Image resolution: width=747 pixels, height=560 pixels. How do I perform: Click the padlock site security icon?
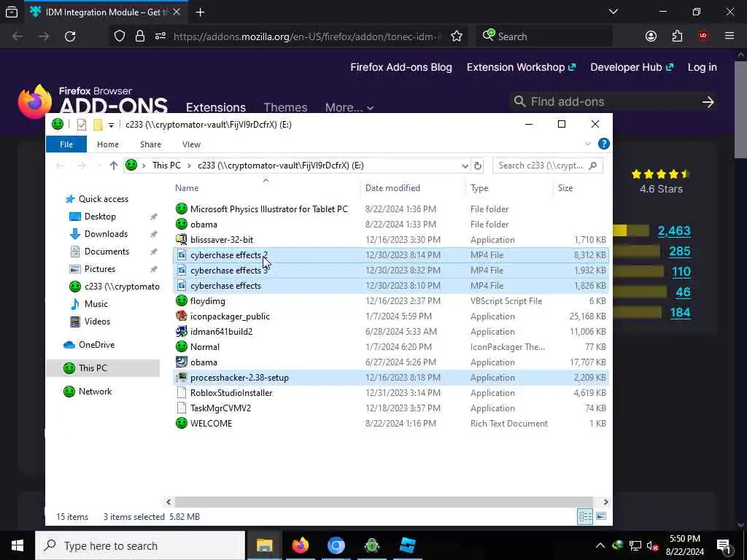139,36
